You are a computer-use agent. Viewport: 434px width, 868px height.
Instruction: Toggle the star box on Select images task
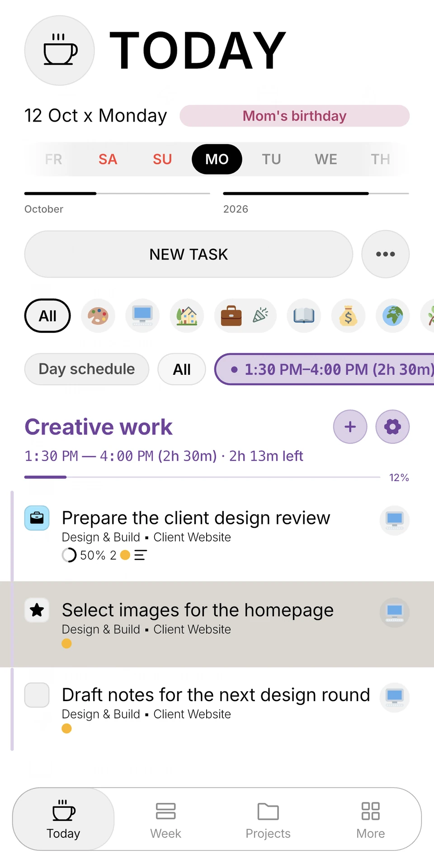tap(37, 610)
